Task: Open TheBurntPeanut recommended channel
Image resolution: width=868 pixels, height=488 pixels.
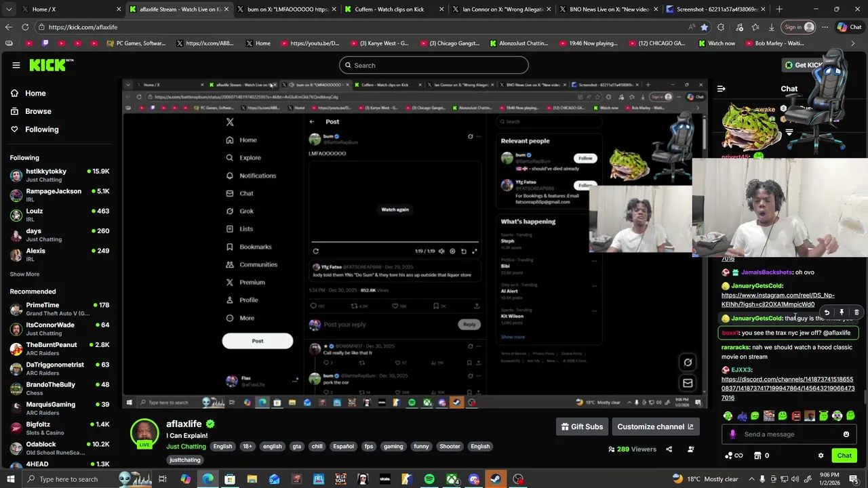Action: 60,349
